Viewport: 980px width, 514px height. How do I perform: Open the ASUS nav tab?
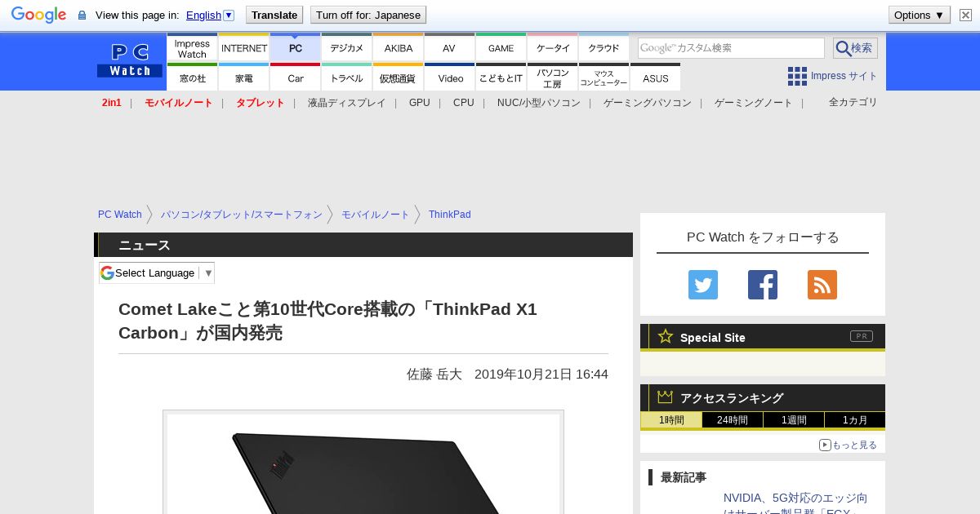pos(656,78)
